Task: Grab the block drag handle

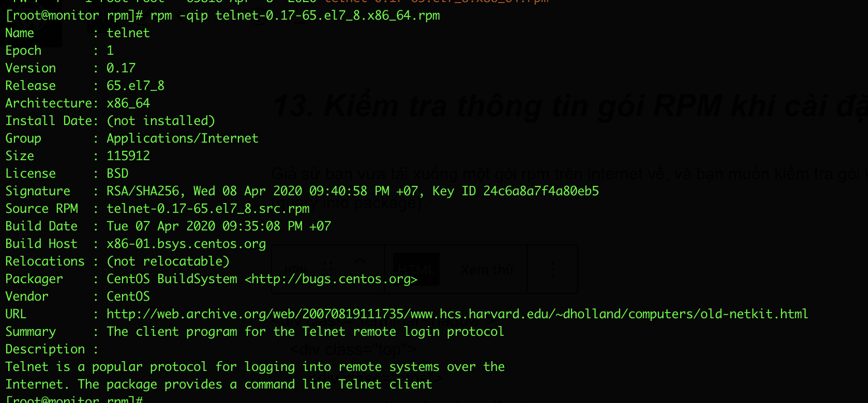Action: coord(328,267)
